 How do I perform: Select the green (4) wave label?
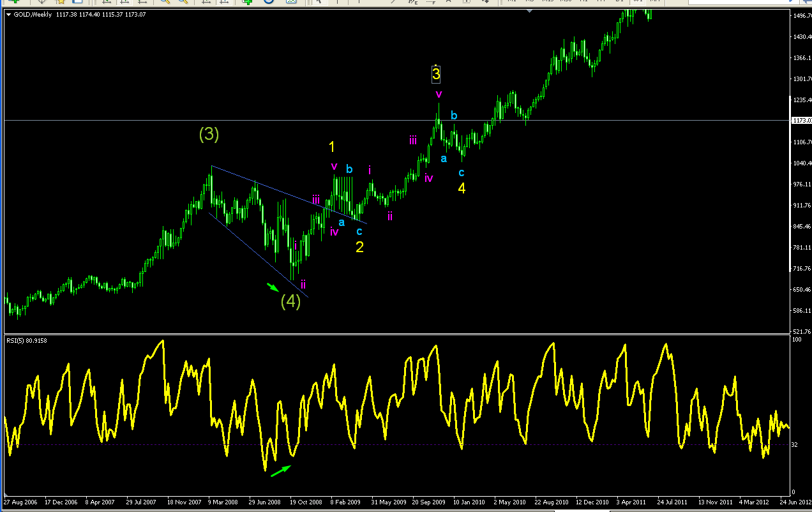tap(290, 301)
